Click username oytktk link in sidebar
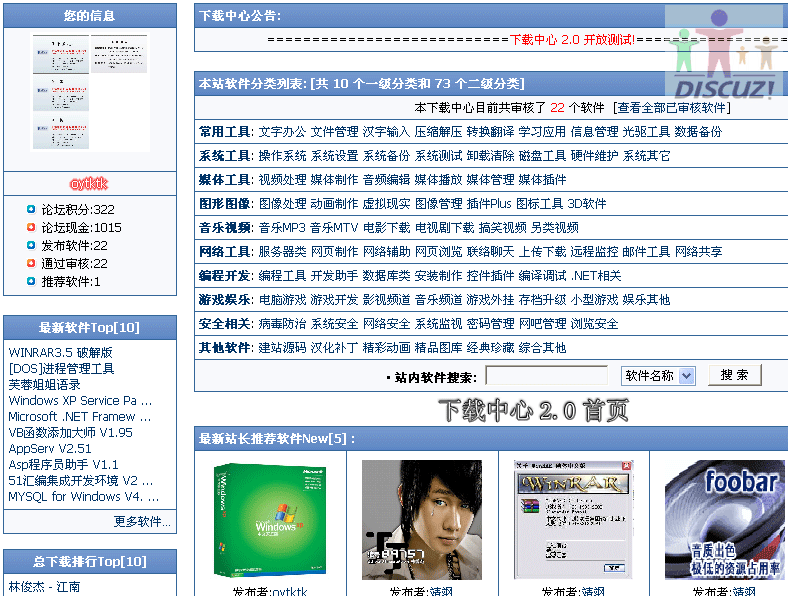Viewport: 788px width, 596px height. (x=89, y=184)
